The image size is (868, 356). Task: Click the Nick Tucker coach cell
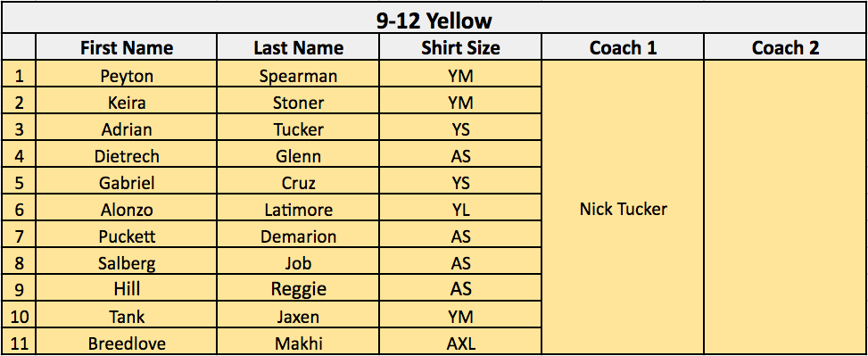click(623, 208)
